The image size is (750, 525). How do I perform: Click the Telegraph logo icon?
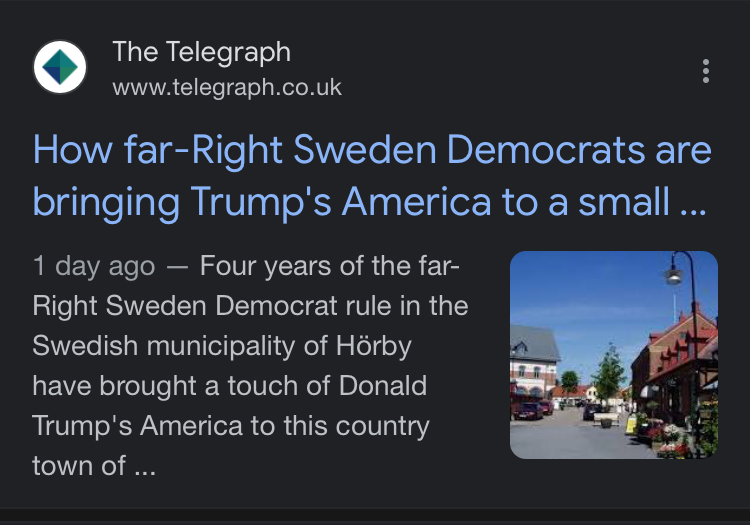pos(60,68)
